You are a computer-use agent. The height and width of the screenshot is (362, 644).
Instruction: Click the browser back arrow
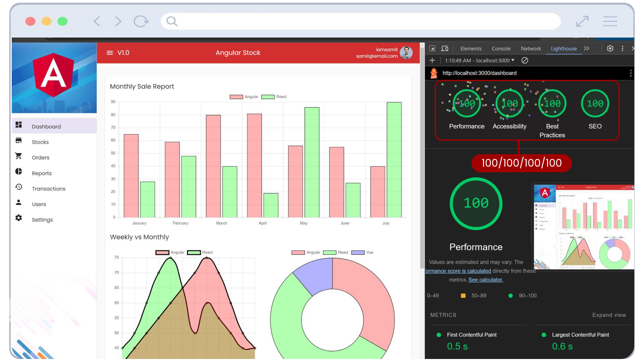pyautogui.click(x=97, y=21)
